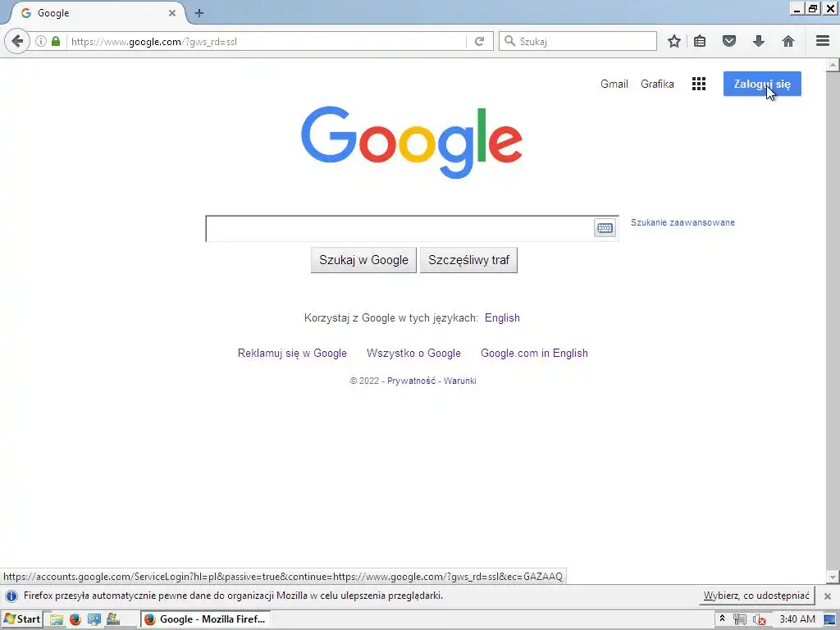Open file explorer folder icon in taskbar
The height and width of the screenshot is (630, 840).
[x=57, y=619]
